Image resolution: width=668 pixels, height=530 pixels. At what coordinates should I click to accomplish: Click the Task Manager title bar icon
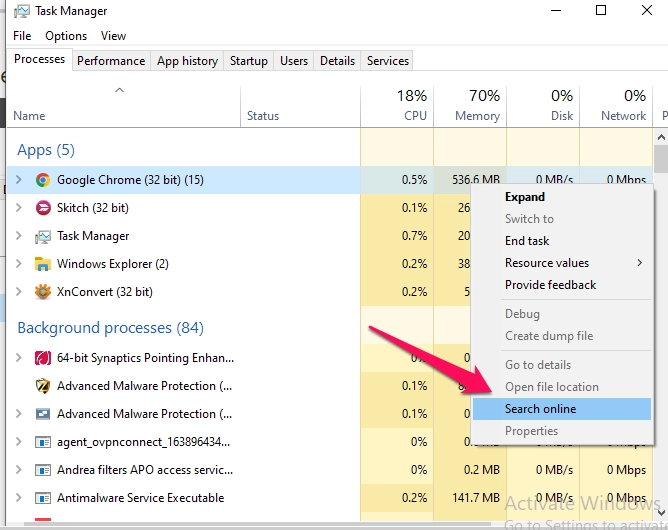coord(22,11)
